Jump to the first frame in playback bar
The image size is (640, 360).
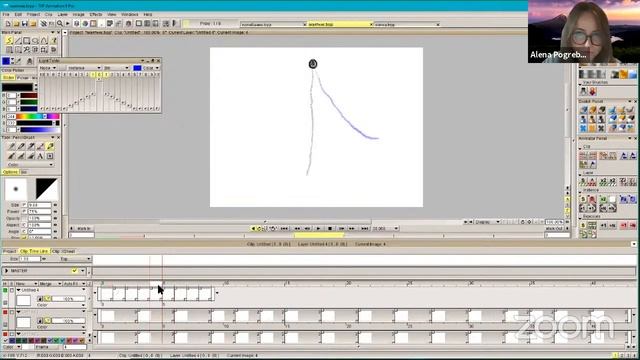click(x=284, y=229)
